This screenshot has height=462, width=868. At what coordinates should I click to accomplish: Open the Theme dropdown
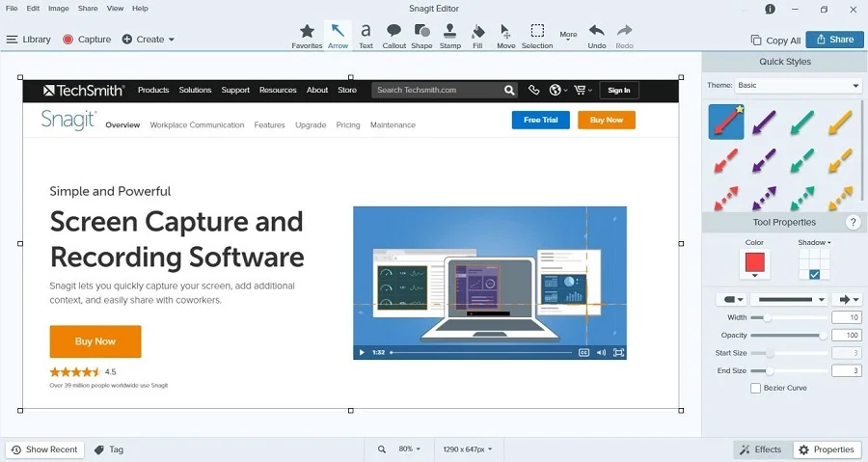(798, 86)
